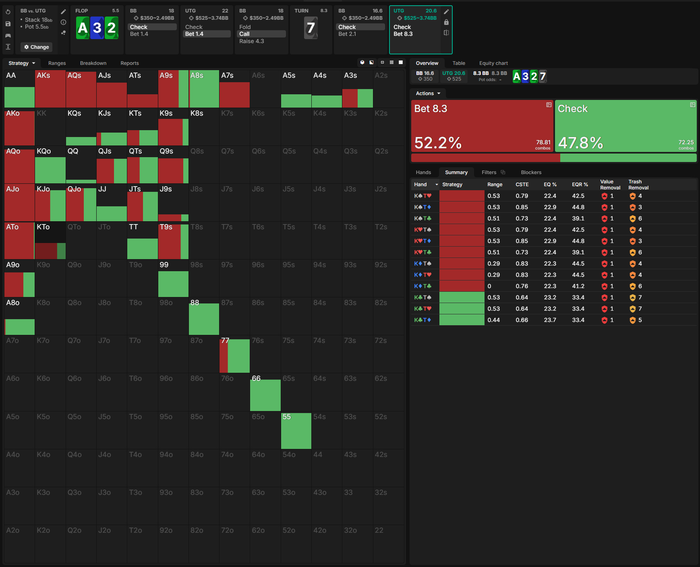This screenshot has height=567, width=700.
Task: Sort by the EQR % column header
Action: click(x=579, y=184)
